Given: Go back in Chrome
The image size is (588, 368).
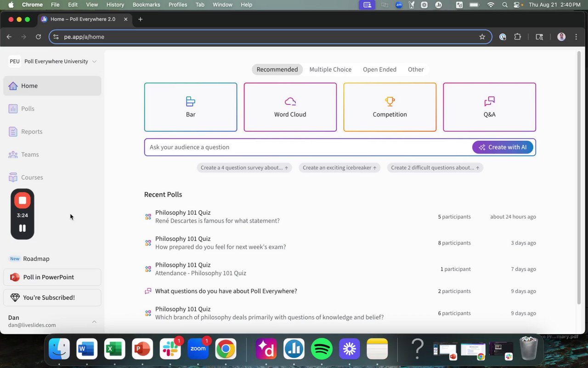Looking at the screenshot, I should 9,37.
